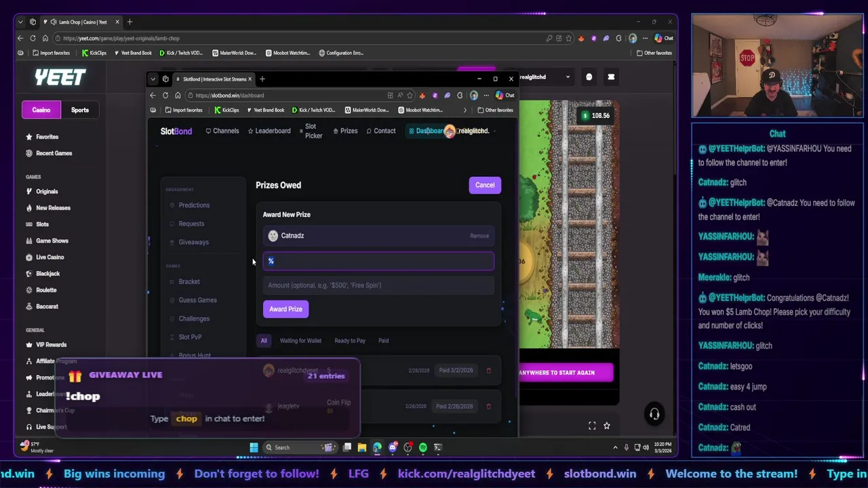Viewport: 868px width, 488px height.
Task: Open Bracket in dashboard sidebar
Action: [189, 282]
